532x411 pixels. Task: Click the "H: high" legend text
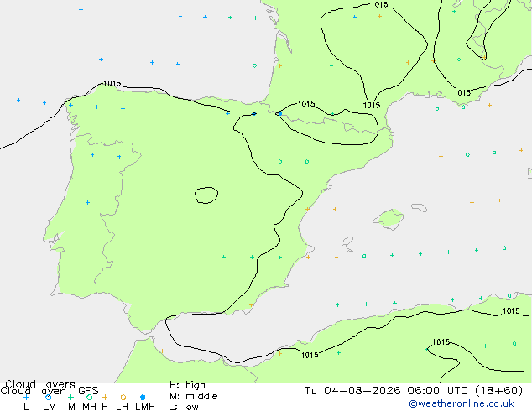187,385
